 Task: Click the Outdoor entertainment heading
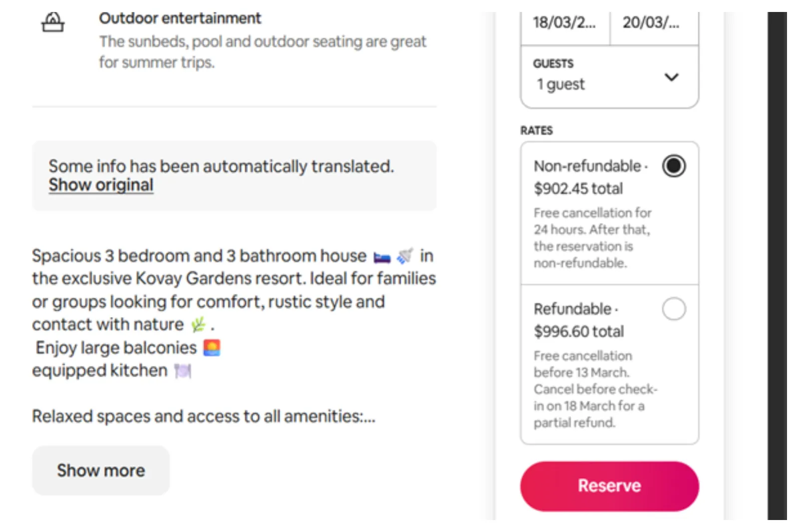pos(180,18)
